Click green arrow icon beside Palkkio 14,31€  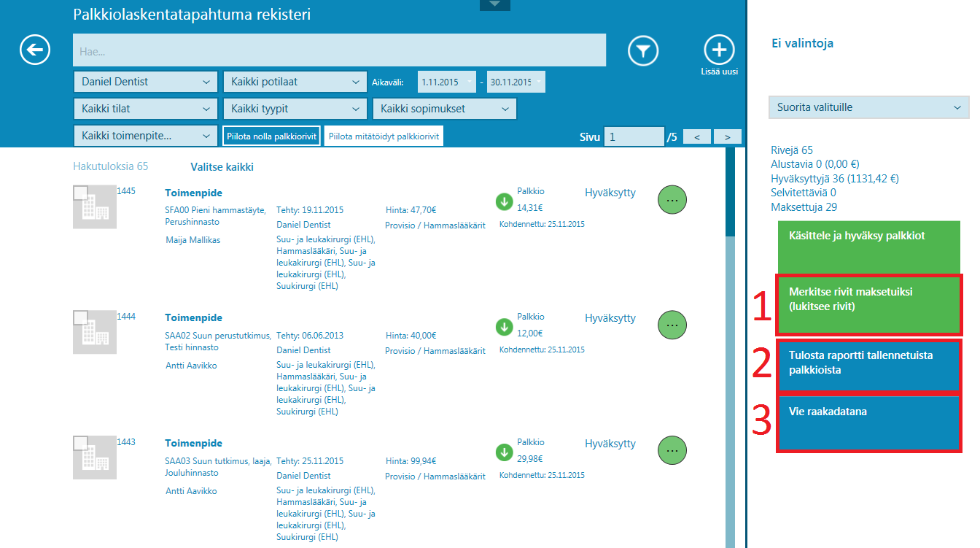[x=504, y=201]
